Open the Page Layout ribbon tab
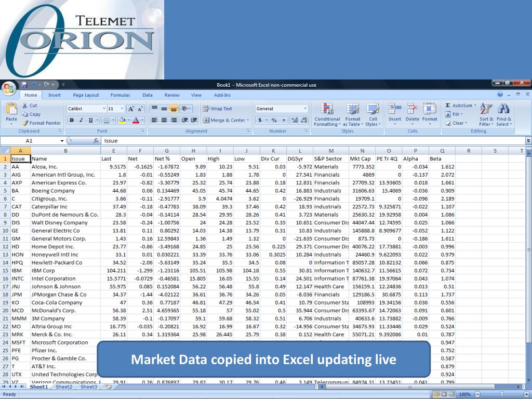Screen dimensions: 532x399 [86, 95]
